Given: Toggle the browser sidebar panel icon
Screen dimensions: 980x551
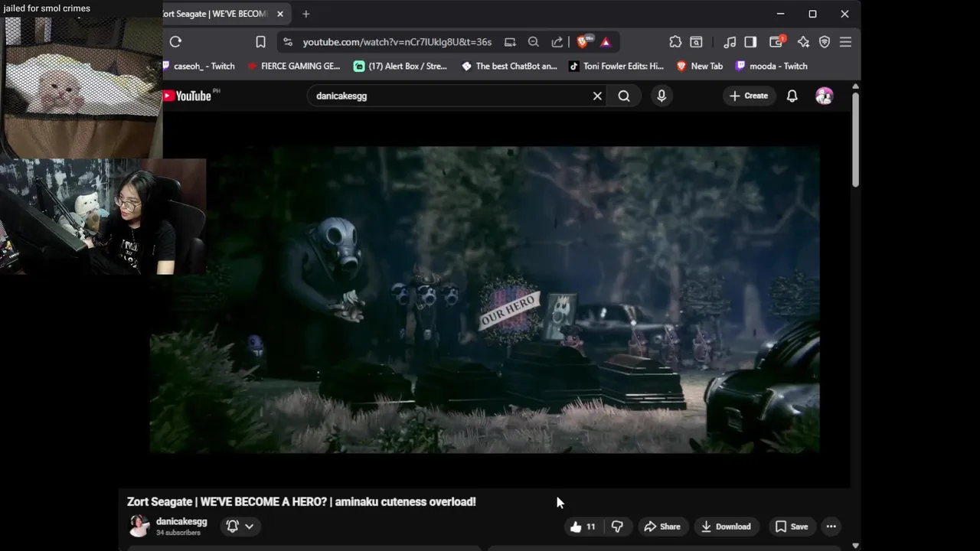Looking at the screenshot, I should coord(750,42).
